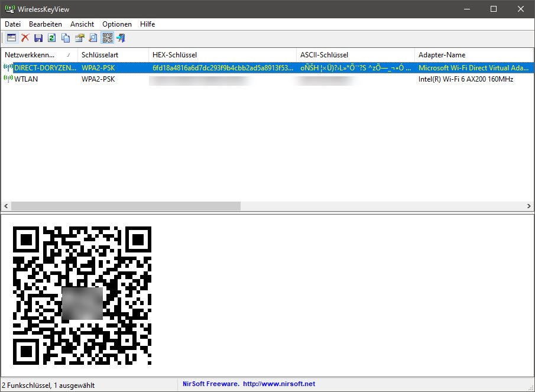Click the WirelessKeyView title bar icon
This screenshot has width=535, height=392.
pyautogui.click(x=10, y=9)
